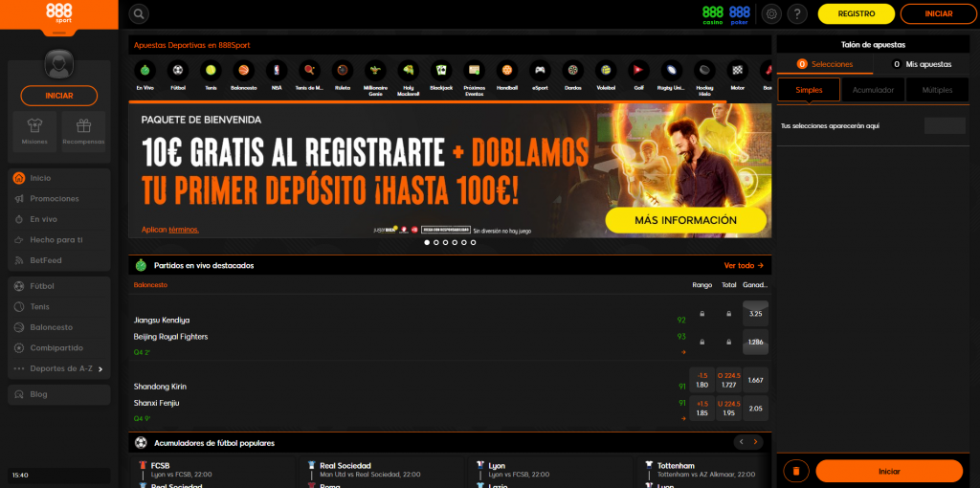Select the second banner carousel dot
980x488 pixels.
click(x=436, y=242)
